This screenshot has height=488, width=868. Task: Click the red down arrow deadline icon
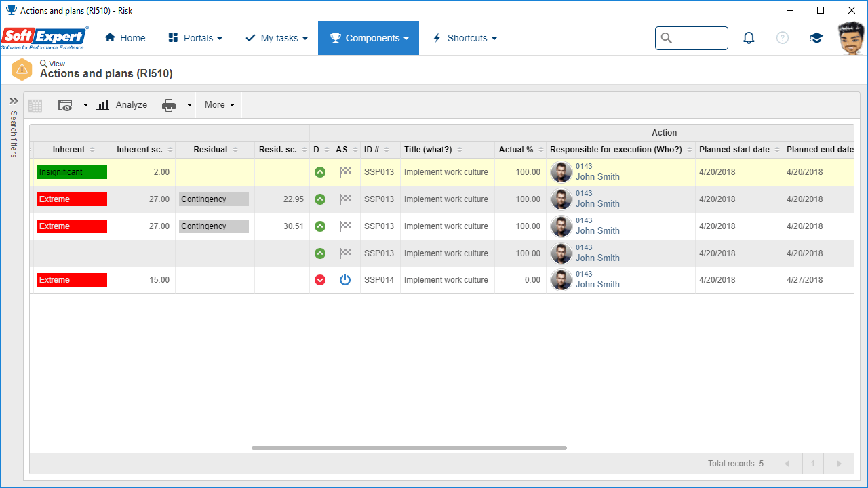click(x=320, y=280)
